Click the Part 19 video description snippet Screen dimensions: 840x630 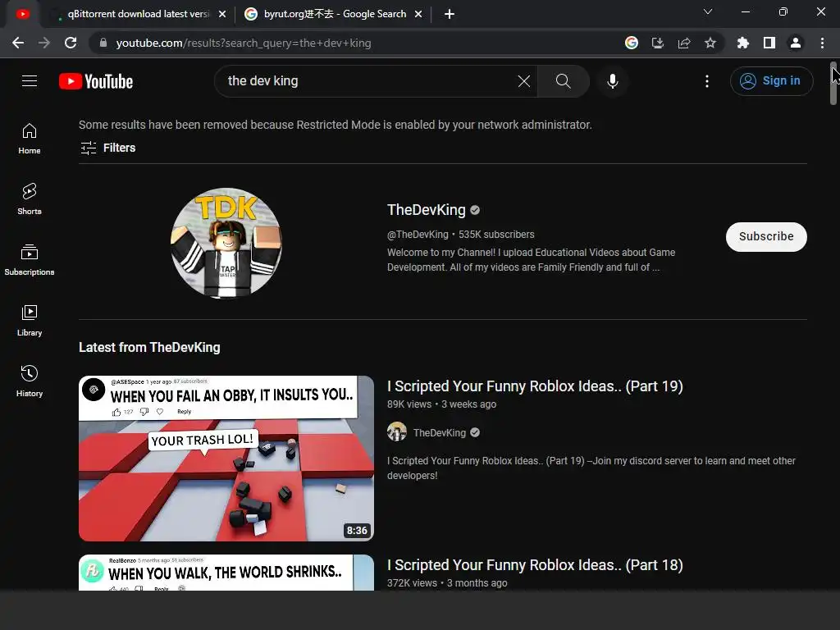[x=591, y=468]
